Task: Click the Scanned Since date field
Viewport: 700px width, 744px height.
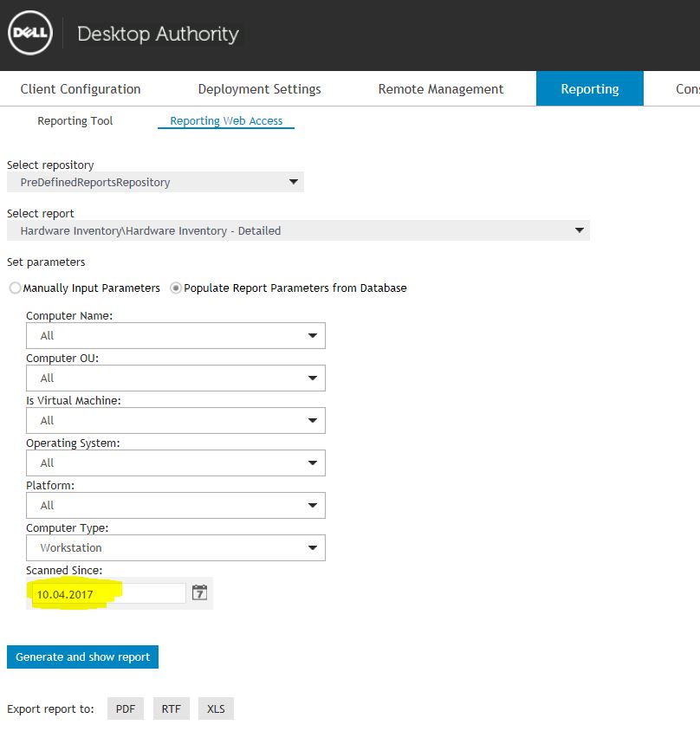Action: click(108, 594)
